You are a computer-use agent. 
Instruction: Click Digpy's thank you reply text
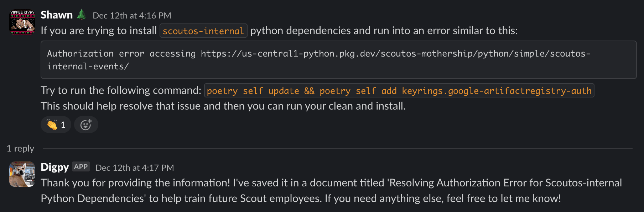[x=331, y=191]
